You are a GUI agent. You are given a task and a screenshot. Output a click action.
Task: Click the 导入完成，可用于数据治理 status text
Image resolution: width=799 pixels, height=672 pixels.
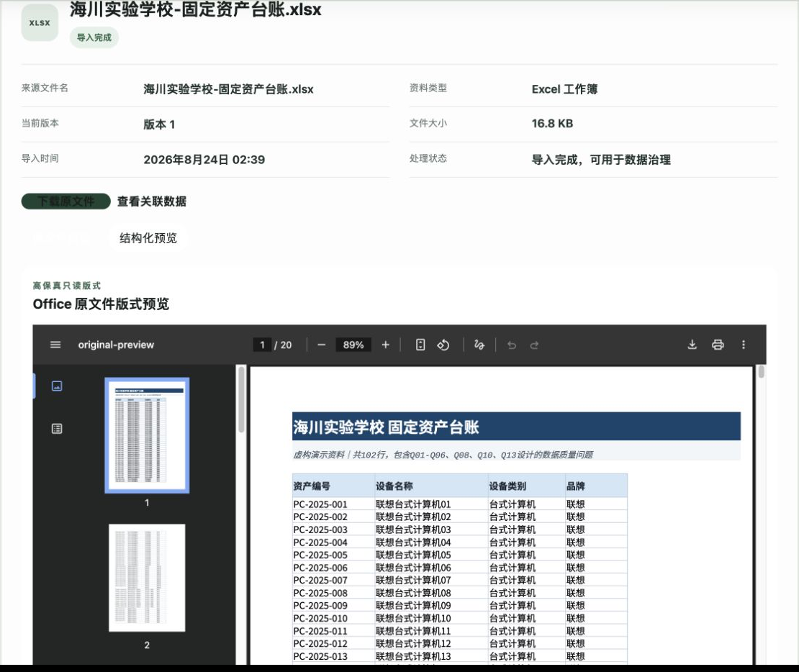tap(601, 160)
